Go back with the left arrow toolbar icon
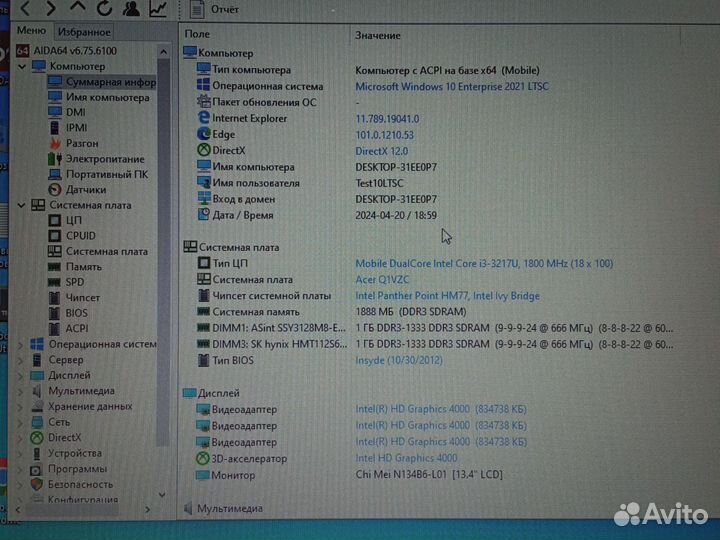The height and width of the screenshot is (540, 720). coord(25,8)
